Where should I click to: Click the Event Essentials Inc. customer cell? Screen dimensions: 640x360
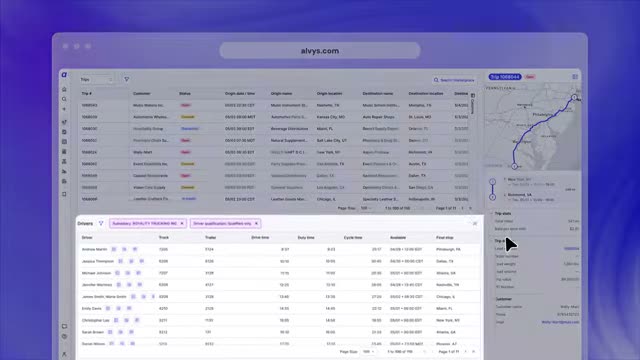coord(150,164)
